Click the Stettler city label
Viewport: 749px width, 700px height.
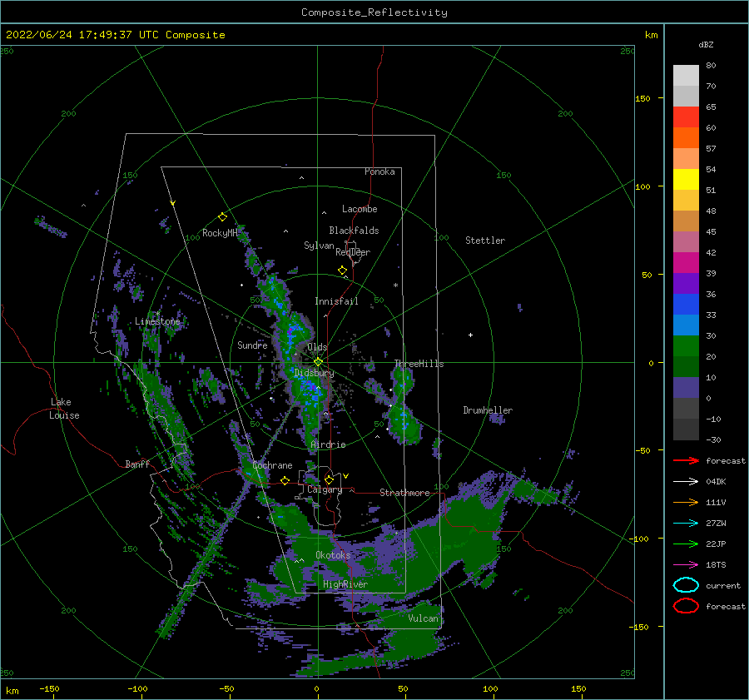pyautogui.click(x=485, y=241)
